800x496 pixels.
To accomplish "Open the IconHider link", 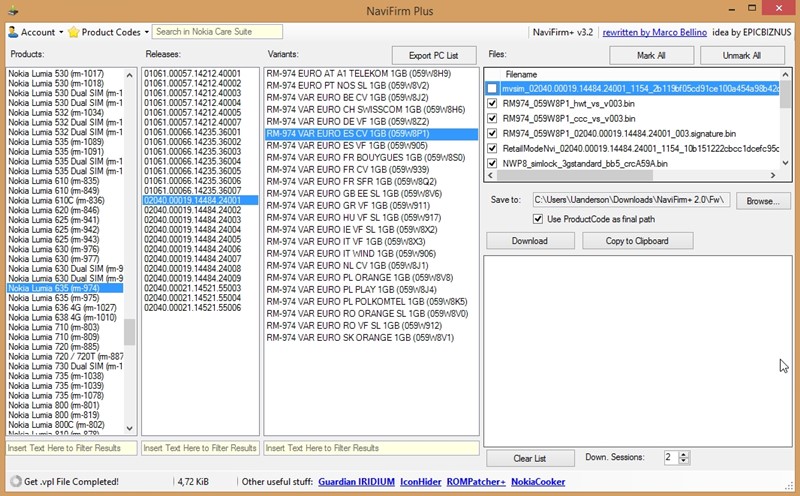I will click(x=420, y=481).
